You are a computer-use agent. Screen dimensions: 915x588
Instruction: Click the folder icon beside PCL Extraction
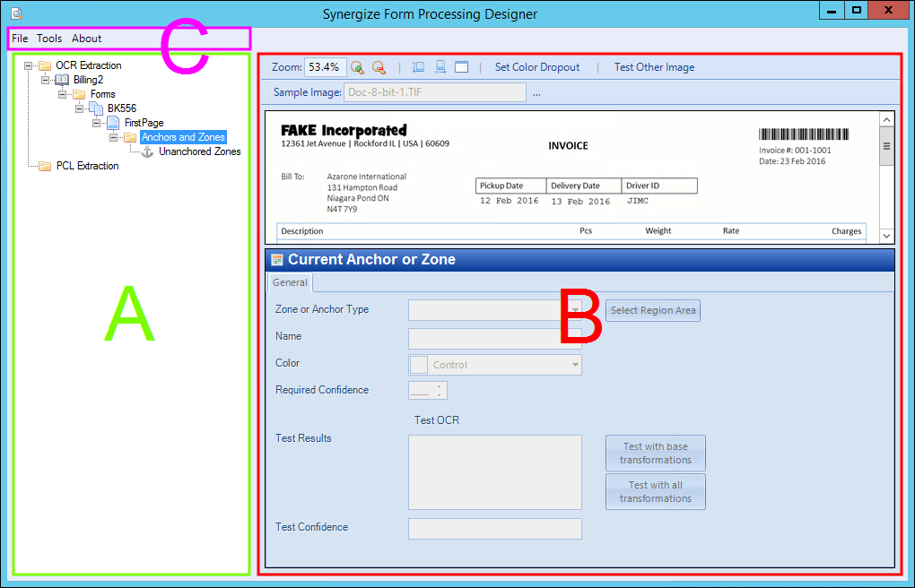coord(45,166)
